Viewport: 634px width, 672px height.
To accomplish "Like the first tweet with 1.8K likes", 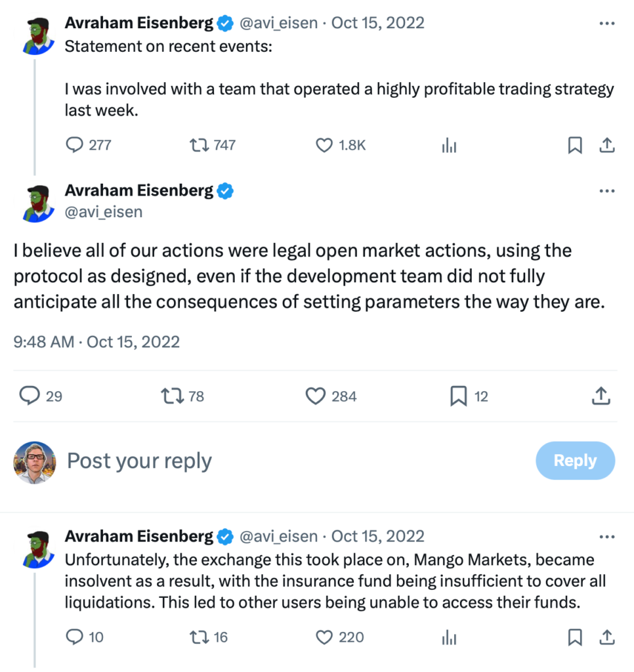I will point(325,146).
